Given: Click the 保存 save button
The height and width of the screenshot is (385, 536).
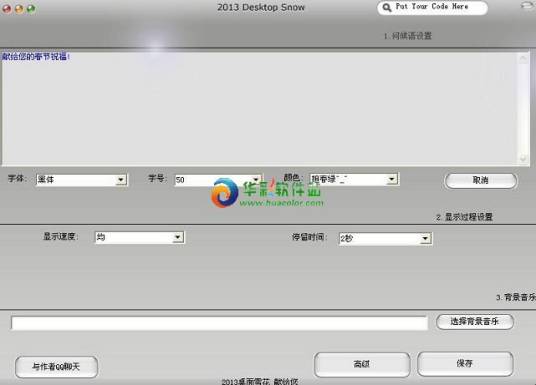Looking at the screenshot, I should [x=465, y=363].
